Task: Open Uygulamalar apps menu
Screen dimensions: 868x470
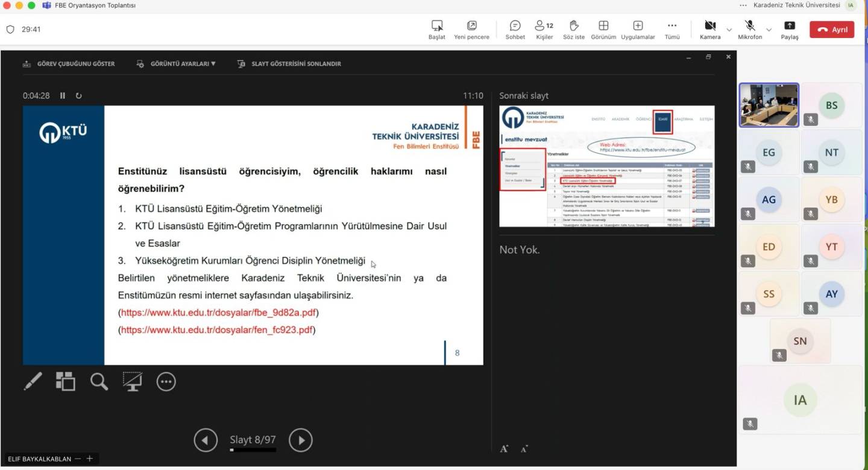Action: tap(638, 30)
